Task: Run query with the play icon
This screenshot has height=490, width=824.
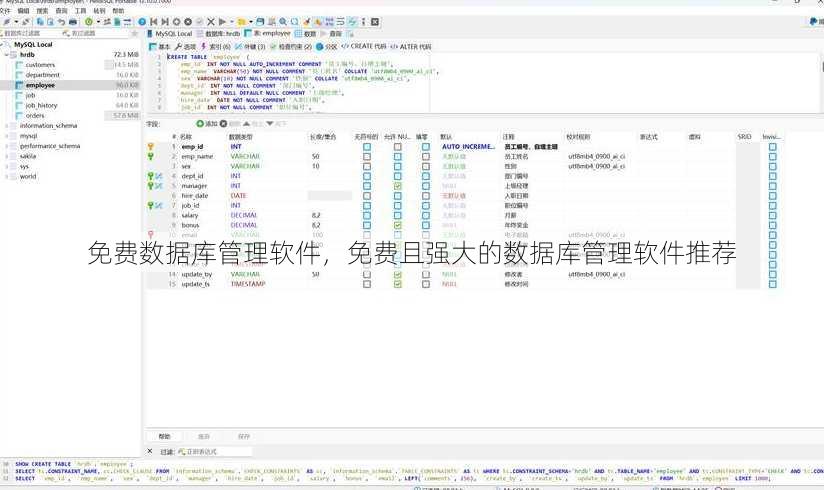Action: 222,22
